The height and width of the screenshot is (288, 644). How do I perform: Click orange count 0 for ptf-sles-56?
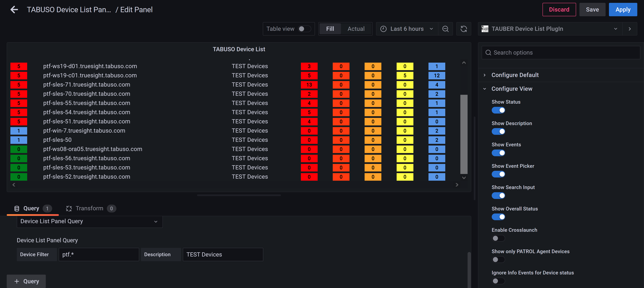[x=373, y=158]
